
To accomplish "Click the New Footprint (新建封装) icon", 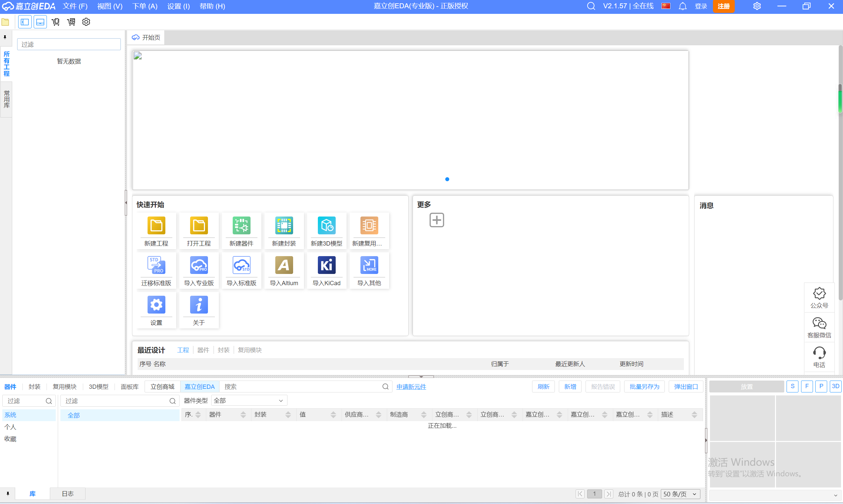I will coord(284,225).
